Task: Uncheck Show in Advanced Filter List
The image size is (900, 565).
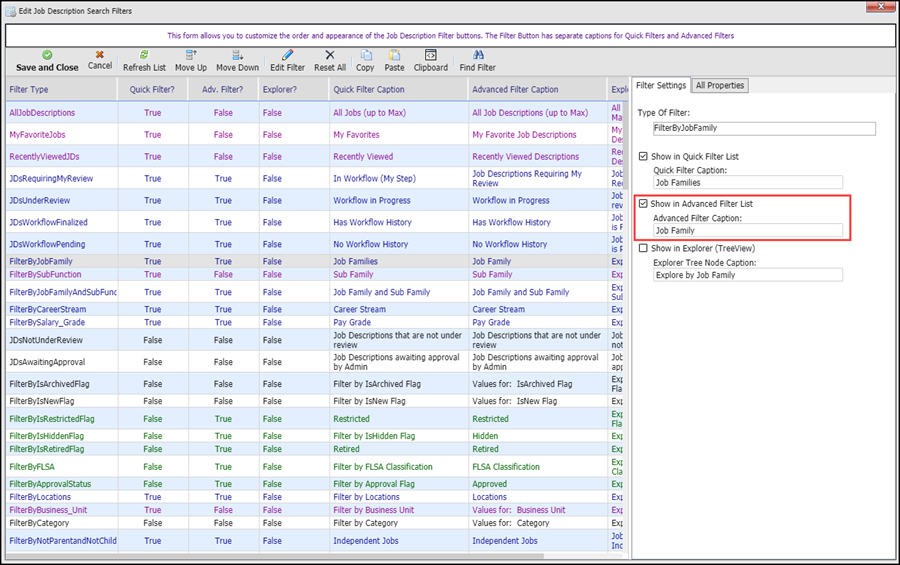Action: point(644,204)
